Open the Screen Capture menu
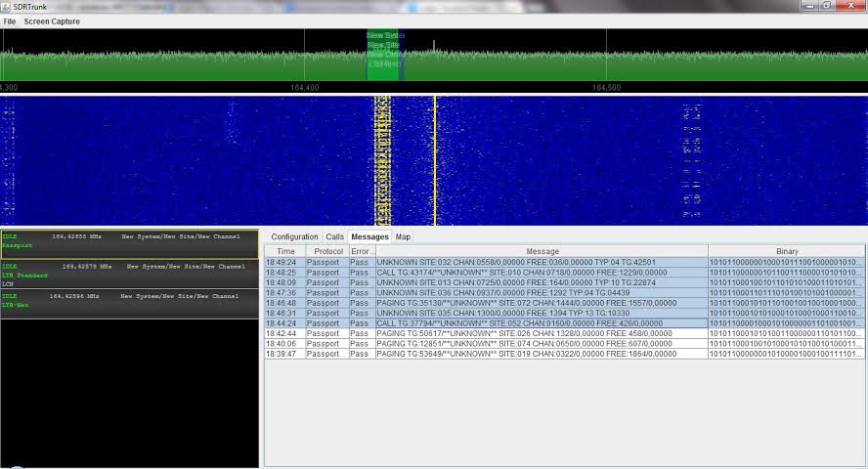Screen dimensions: 868x469 coord(52,21)
